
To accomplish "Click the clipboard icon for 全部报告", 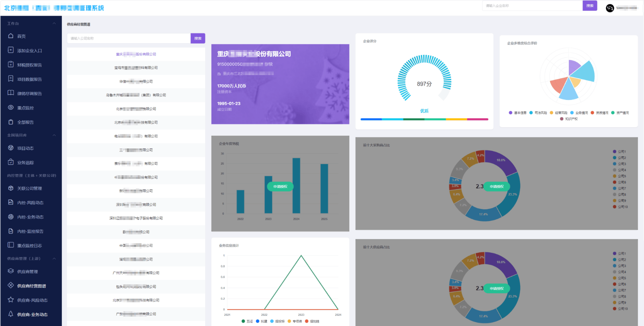I will point(10,122).
